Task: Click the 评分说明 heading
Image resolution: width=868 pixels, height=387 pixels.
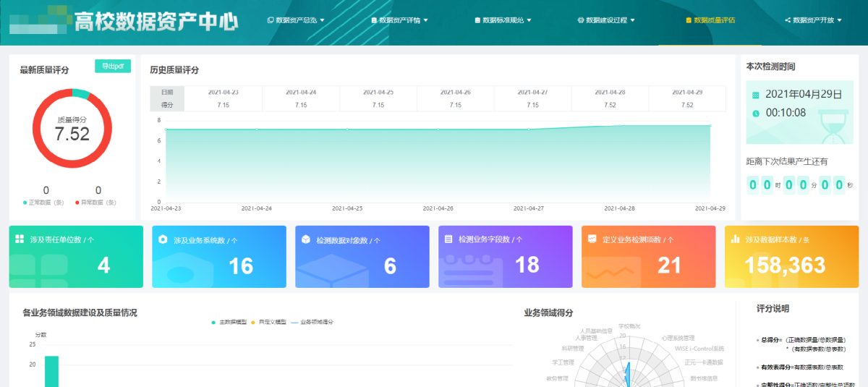Action: (773, 308)
